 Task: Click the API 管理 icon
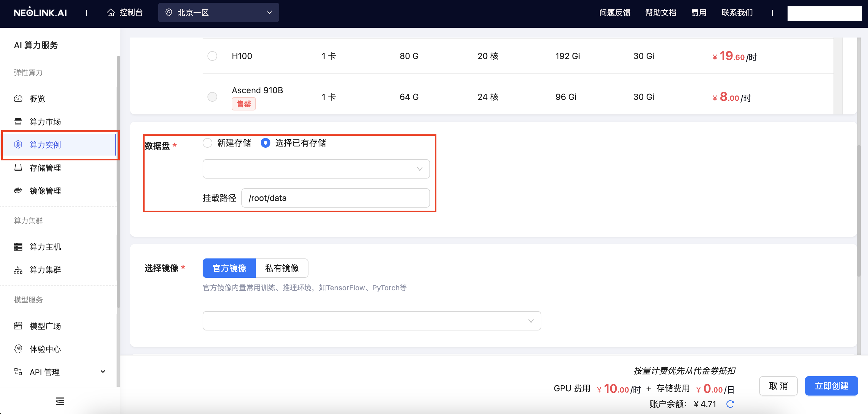18,372
